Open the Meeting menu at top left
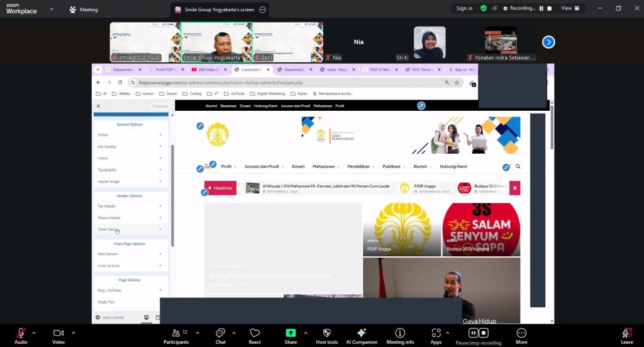This screenshot has height=347, width=644. coord(84,9)
